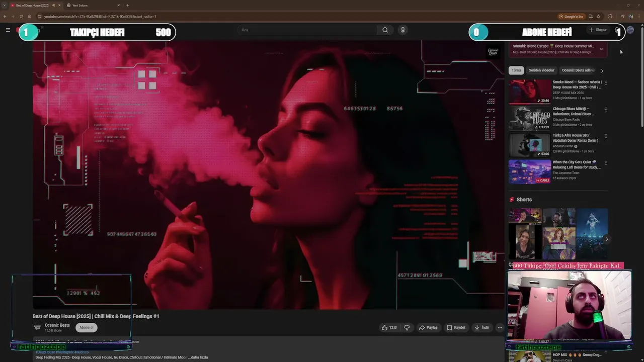Click the #DeepHouse hashtag
This screenshot has height=362, width=644.
[45, 352]
